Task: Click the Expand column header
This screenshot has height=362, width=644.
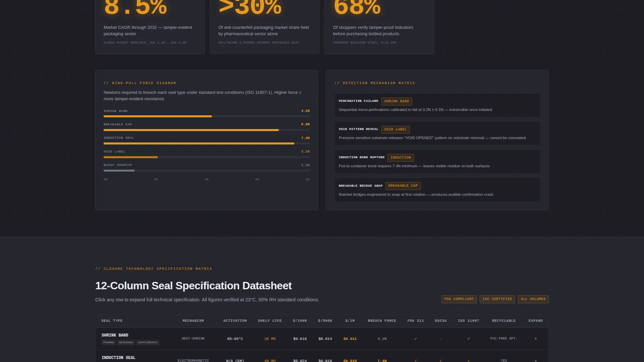Action: [x=536, y=321]
